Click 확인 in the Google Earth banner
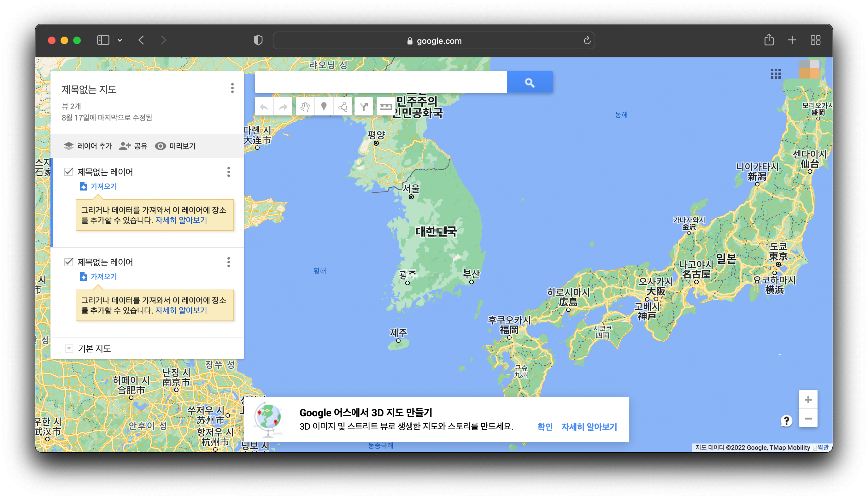The image size is (868, 499). (x=544, y=427)
